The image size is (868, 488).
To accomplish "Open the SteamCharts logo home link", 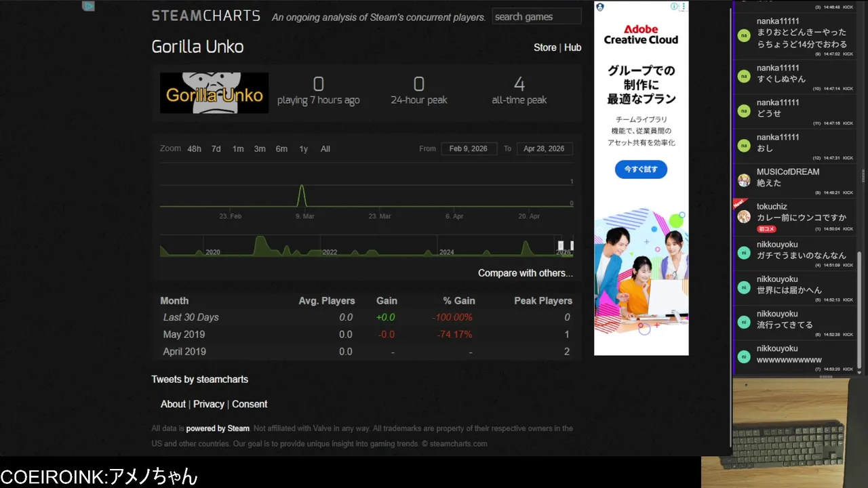I will [206, 16].
